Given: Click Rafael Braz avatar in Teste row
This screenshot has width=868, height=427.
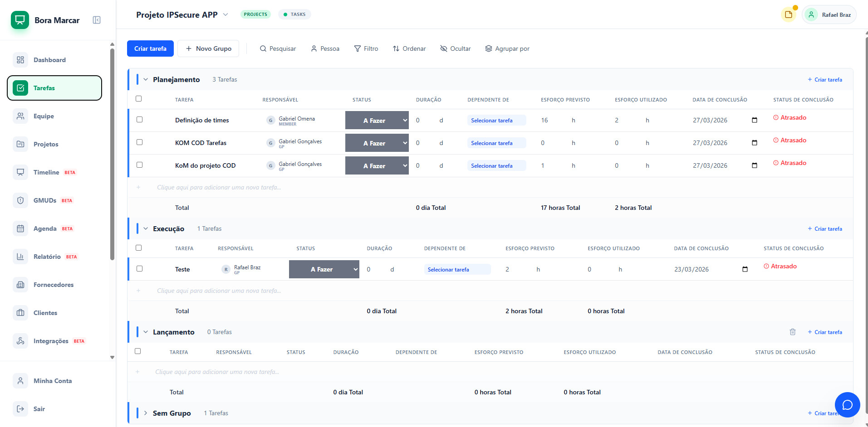Looking at the screenshot, I should [226, 269].
